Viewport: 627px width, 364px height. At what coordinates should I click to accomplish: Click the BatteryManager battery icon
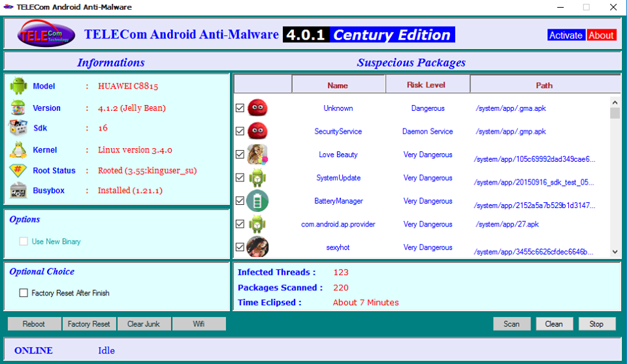pyautogui.click(x=257, y=200)
